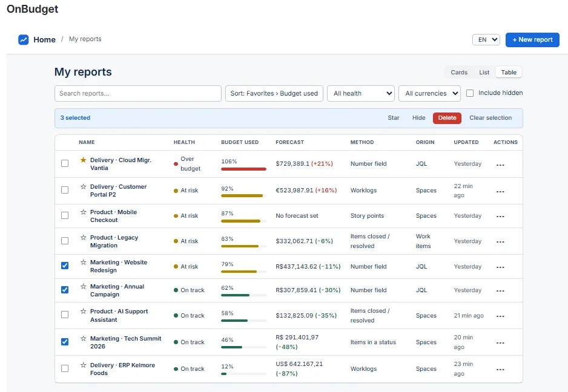This screenshot has height=392, width=568.
Task: Click the 'Story points' method cell
Action: [367, 216]
